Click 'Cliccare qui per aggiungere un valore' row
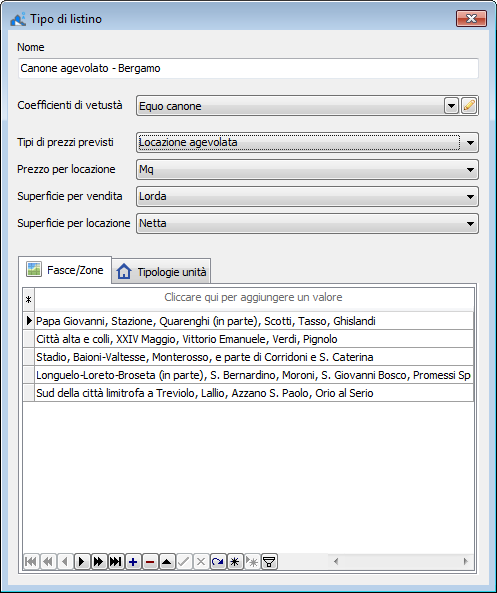Viewport: 497px width, 593px height. click(x=254, y=298)
